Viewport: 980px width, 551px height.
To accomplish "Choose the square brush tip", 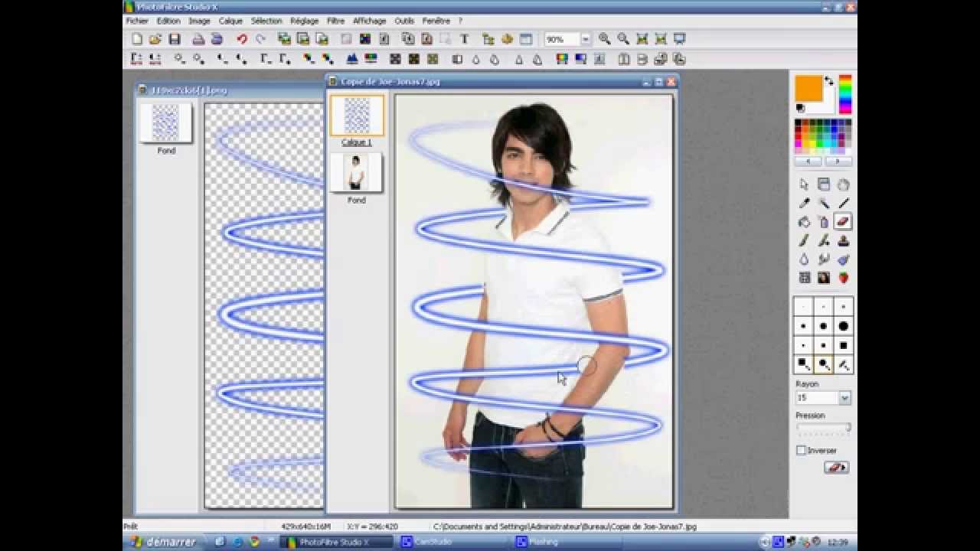I will [x=843, y=345].
